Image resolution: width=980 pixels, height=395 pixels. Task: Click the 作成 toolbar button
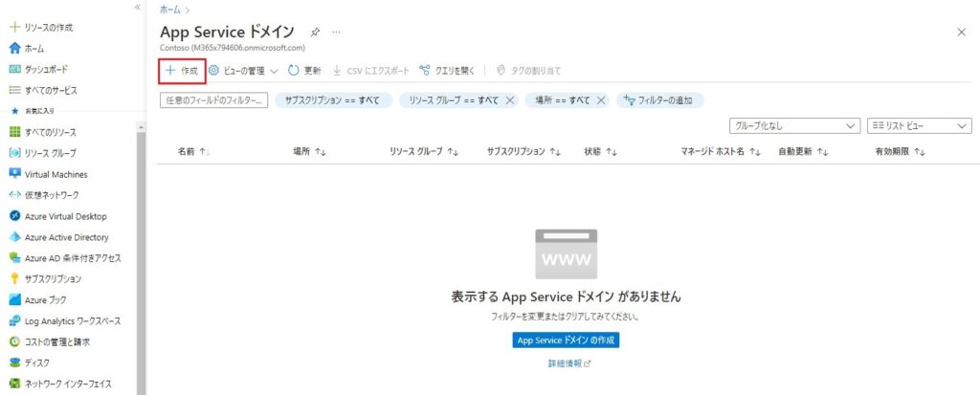click(182, 71)
